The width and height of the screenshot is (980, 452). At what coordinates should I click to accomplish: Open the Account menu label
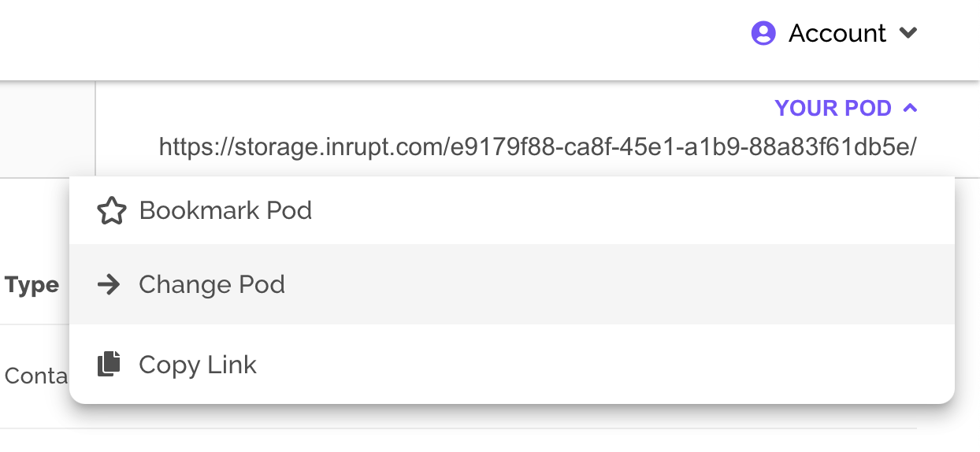point(837,33)
